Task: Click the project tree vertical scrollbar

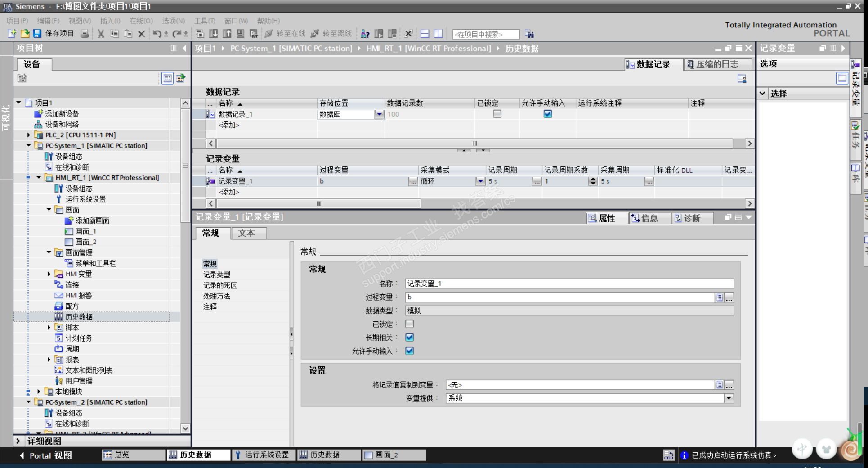Action: (185, 166)
